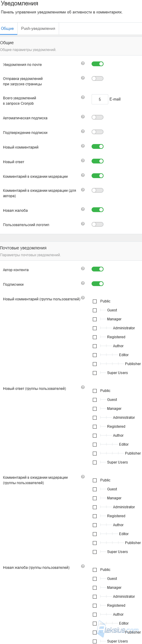Open help for Новая жалоба toggle
The width and height of the screenshot is (142, 644).
click(x=83, y=209)
